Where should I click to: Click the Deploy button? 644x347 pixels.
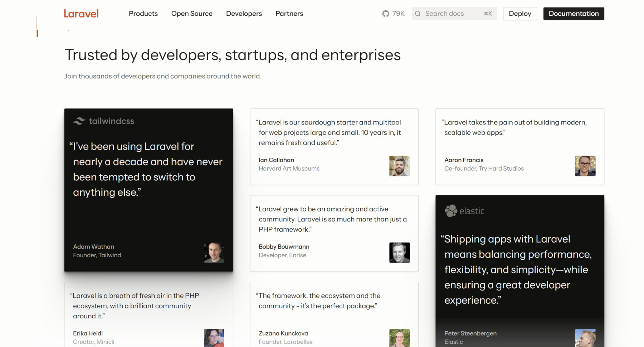pyautogui.click(x=519, y=14)
